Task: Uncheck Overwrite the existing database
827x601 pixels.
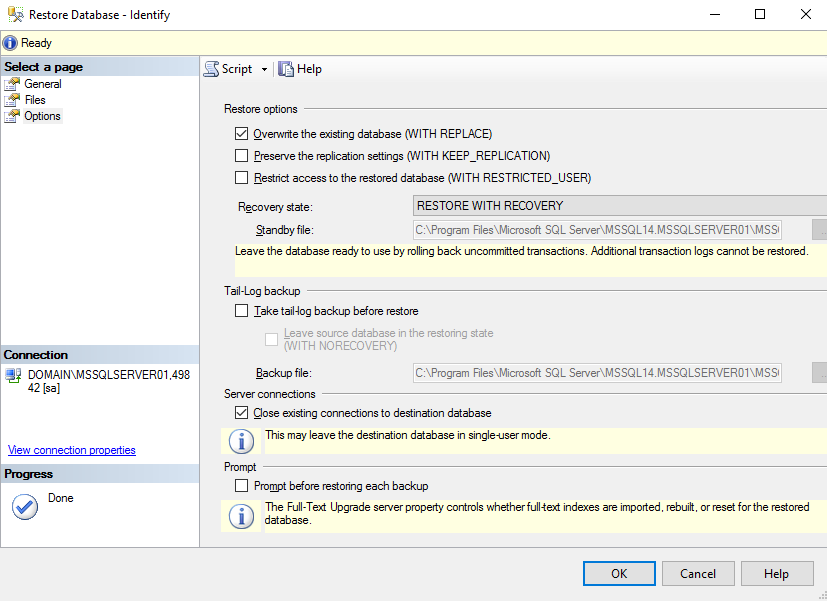Action: [242, 134]
